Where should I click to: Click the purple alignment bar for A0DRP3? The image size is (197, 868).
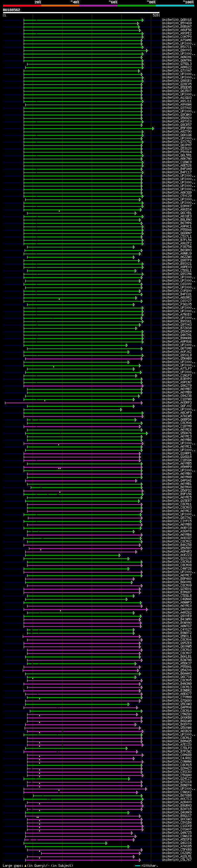point(74,403)
